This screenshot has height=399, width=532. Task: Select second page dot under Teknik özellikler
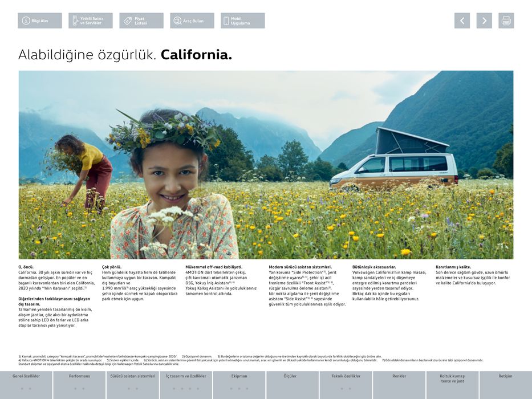click(x=350, y=389)
